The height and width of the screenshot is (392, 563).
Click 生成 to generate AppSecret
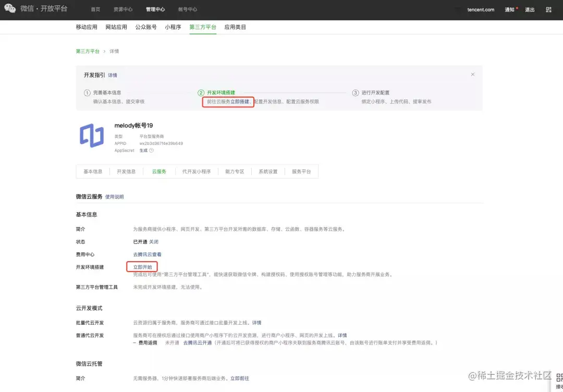[144, 151]
